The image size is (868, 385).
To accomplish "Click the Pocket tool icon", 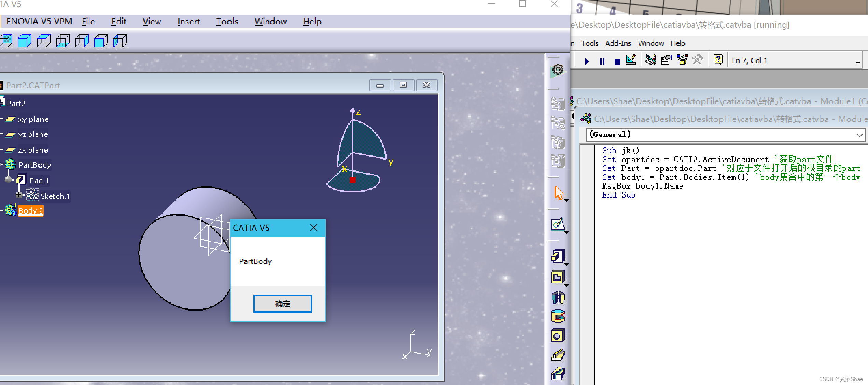I will coord(558,277).
